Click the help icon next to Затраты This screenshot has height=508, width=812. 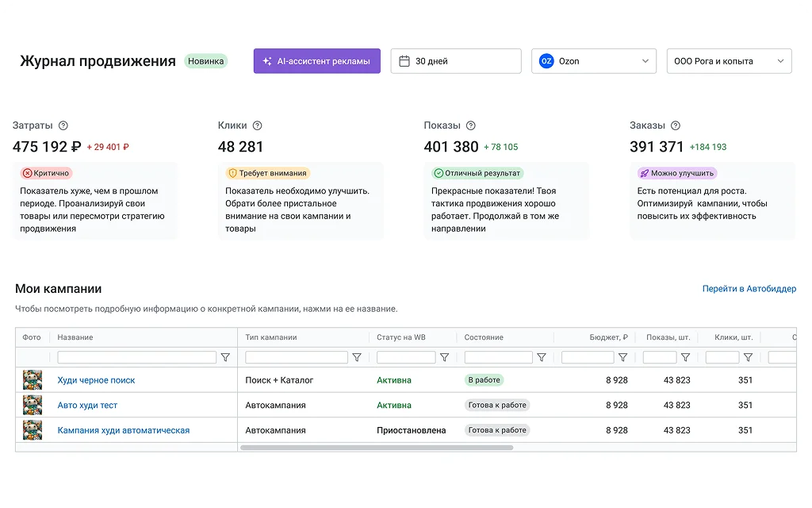coord(63,125)
